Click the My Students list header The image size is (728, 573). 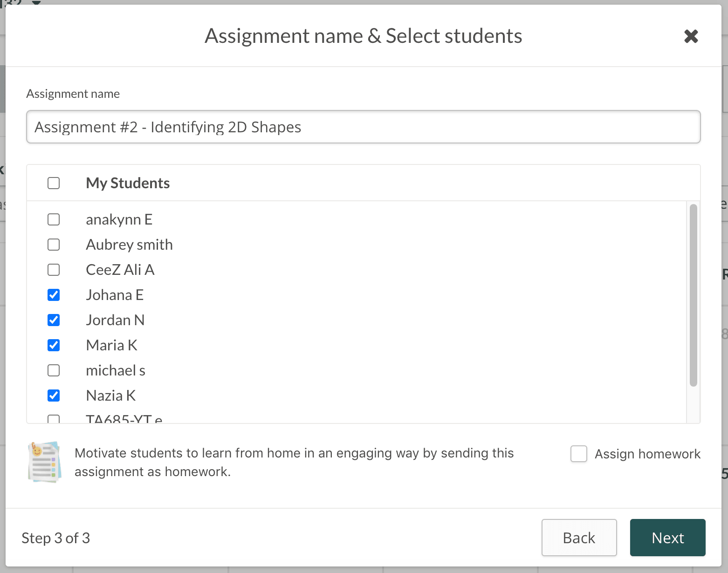[x=127, y=183]
